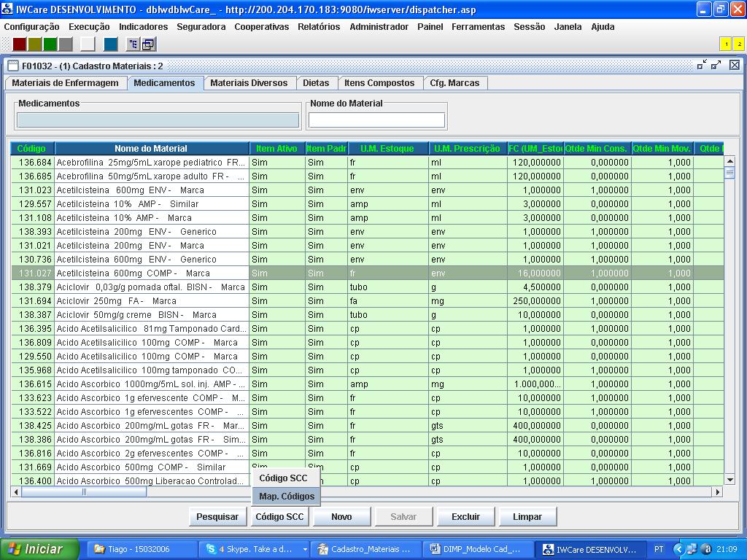Viewport: 747px width, 560px height.
Task: Click the Pesquisar button
Action: coord(217,517)
